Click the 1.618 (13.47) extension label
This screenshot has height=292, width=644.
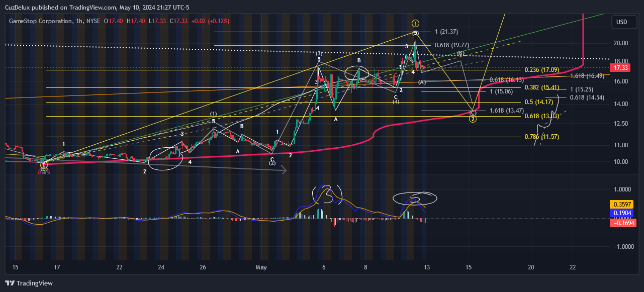[507, 111]
